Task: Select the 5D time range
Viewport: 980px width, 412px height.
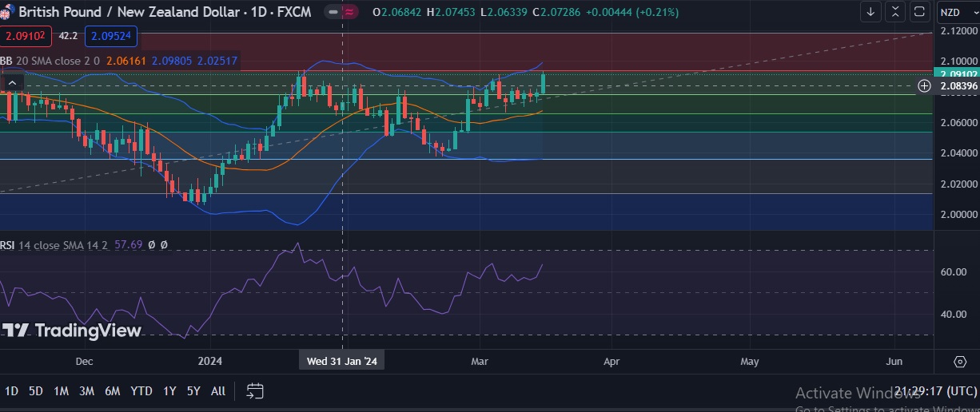Action: [x=36, y=391]
